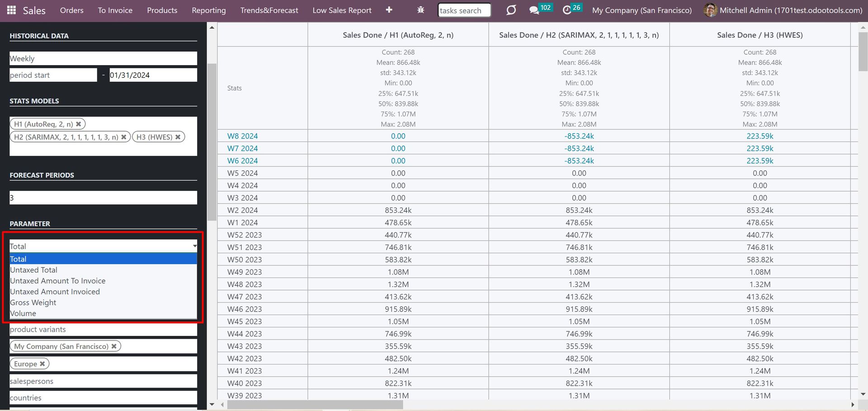Click the forecast periods input field

pyautogui.click(x=103, y=198)
